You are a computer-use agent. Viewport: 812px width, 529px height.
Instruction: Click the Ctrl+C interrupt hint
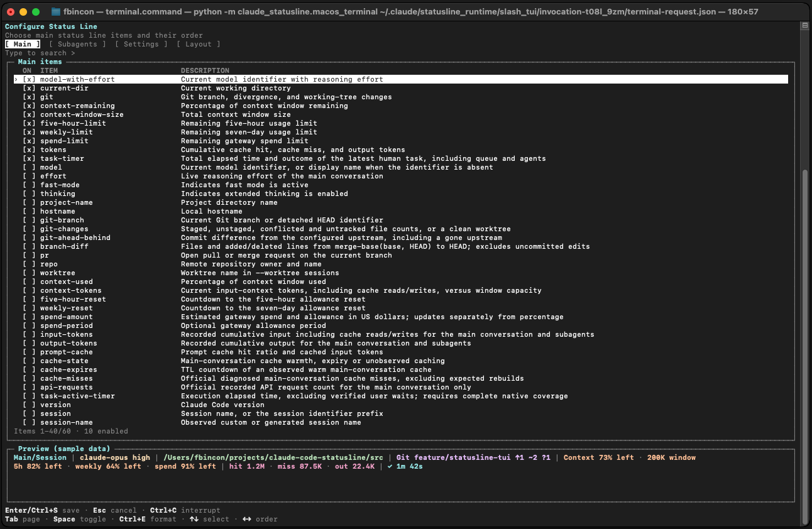185,511
